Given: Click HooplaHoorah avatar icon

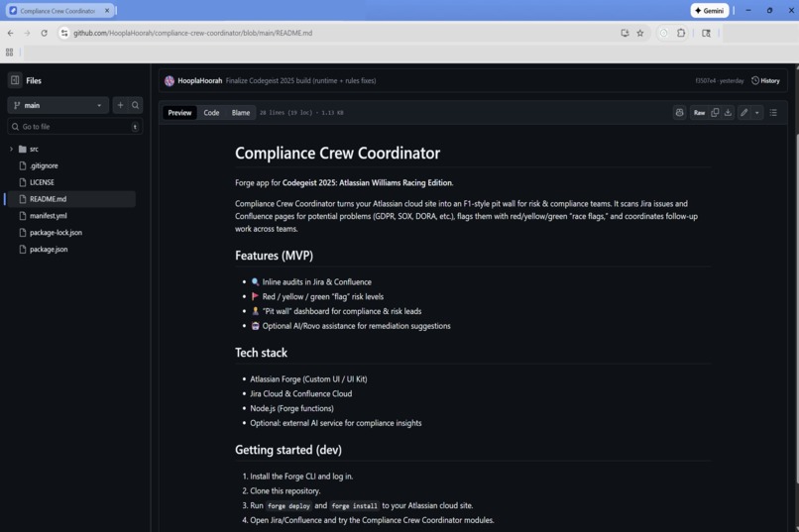Looking at the screenshot, I should [x=170, y=80].
